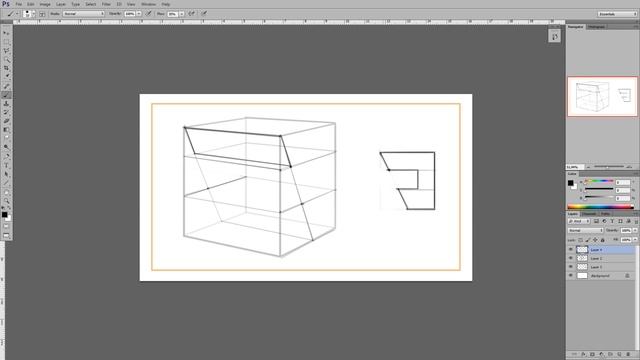Switch to the Channels tab
The width and height of the screenshot is (640, 360).
589,213
